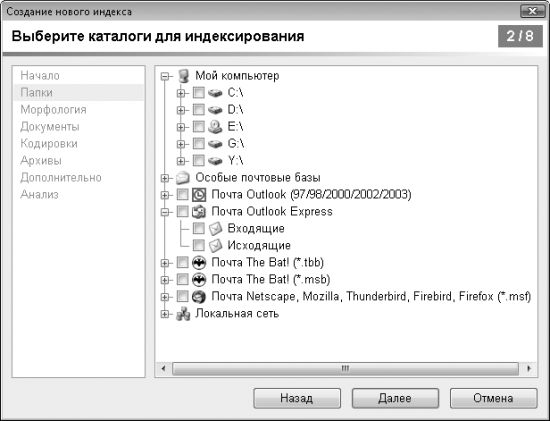
Task: Expand the D:\ drive node
Action: point(181,110)
